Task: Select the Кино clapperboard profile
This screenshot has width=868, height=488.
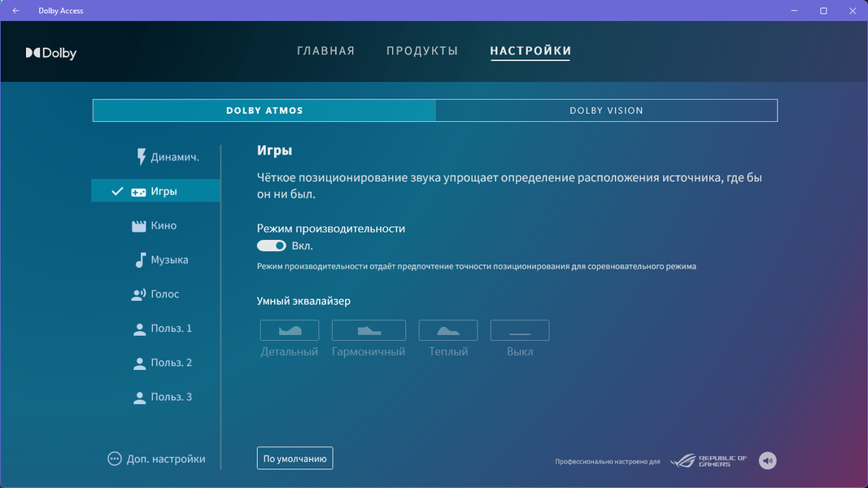Action: (x=156, y=225)
